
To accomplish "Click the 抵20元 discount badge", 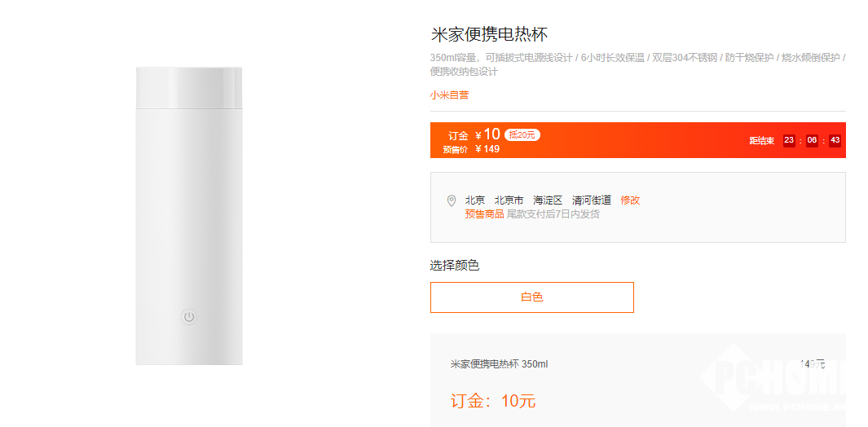I will (x=522, y=134).
